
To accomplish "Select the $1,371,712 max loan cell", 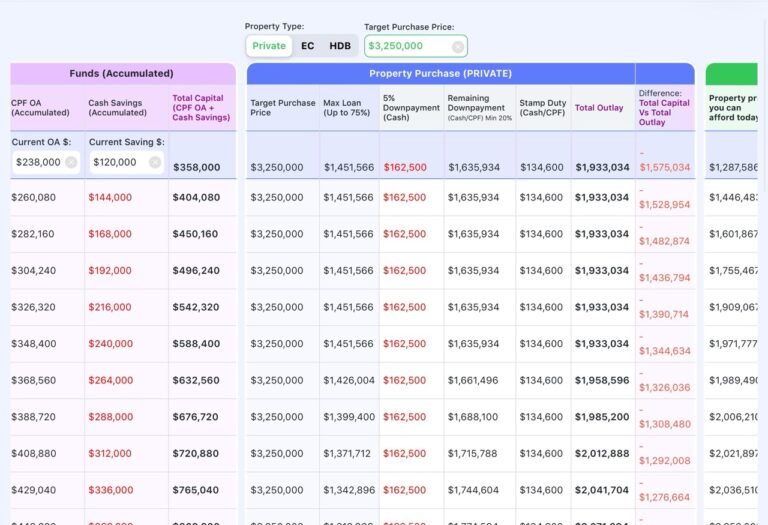I will coord(347,454).
